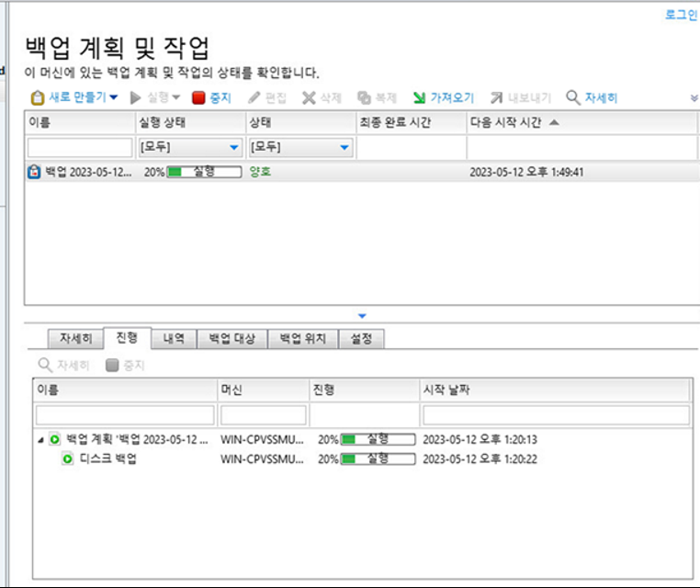Click the greyed 자세히 magnifier icon in progress pane
This screenshot has height=588, width=700.
click(x=45, y=366)
